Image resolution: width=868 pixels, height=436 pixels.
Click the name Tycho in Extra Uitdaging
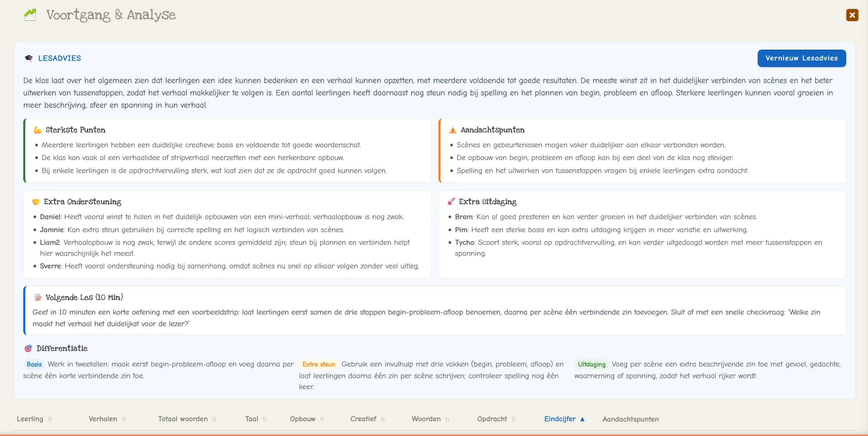tap(464, 242)
